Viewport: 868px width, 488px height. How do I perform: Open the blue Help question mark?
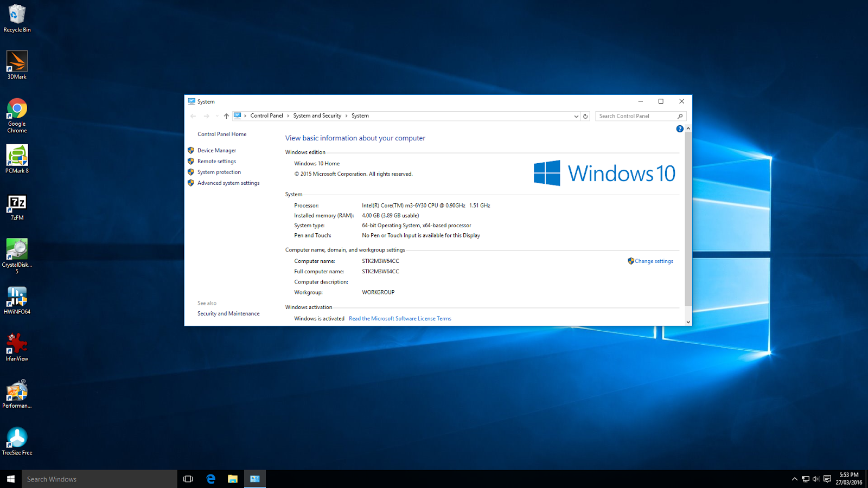(680, 129)
